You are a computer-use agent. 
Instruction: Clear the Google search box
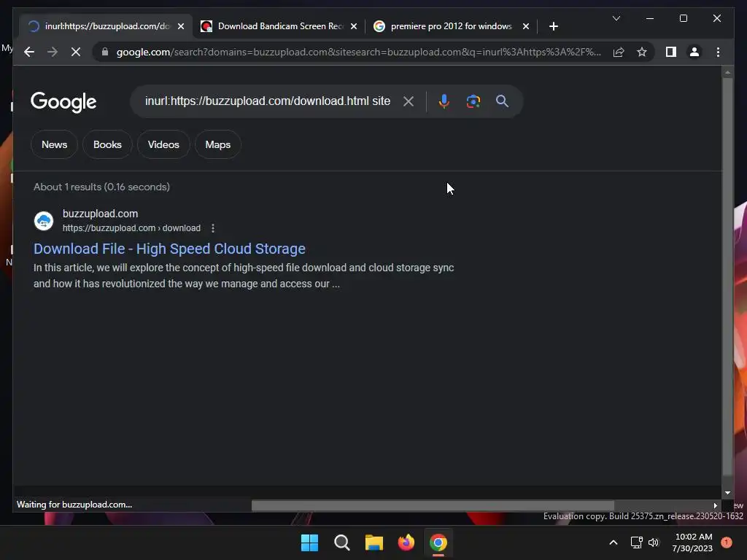coord(409,101)
